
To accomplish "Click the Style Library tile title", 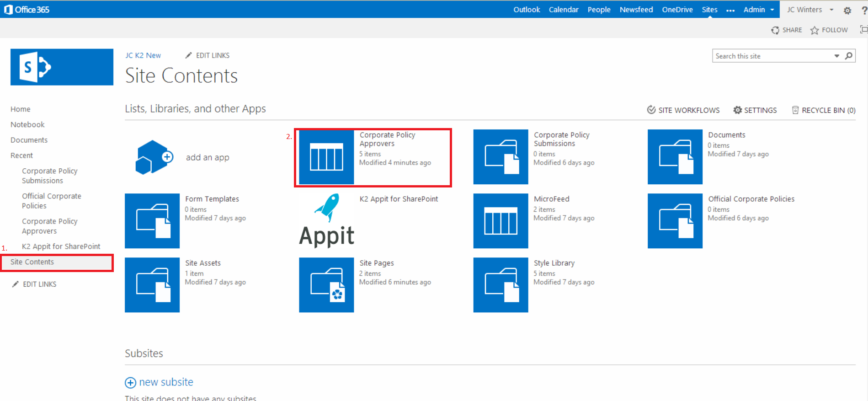I will [554, 263].
